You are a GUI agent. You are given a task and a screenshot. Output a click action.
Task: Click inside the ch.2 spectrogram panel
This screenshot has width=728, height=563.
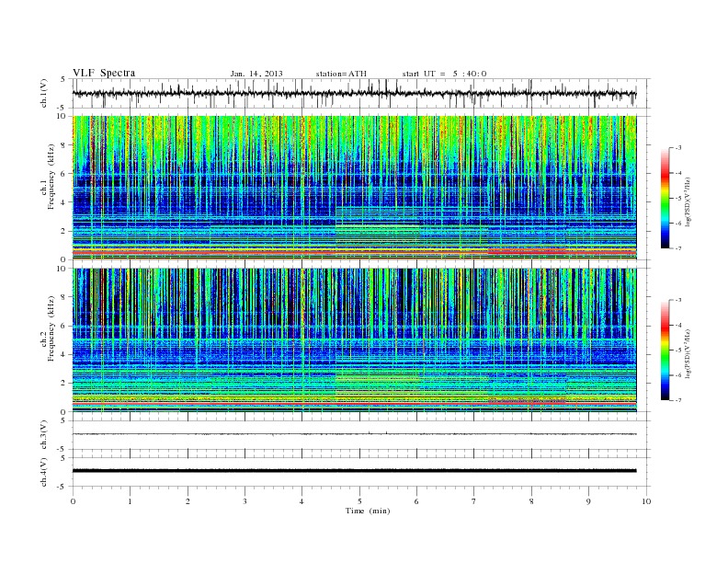tap(354, 340)
